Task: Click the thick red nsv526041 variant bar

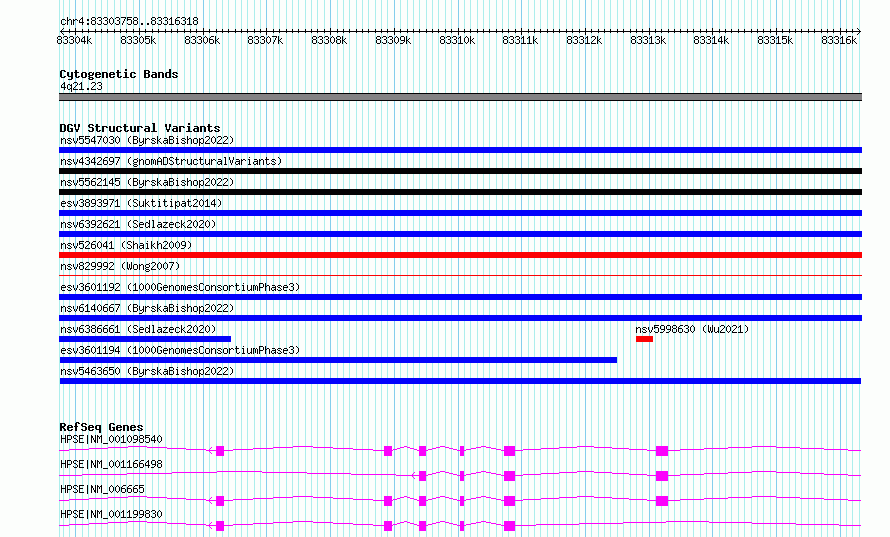Action: coord(460,255)
